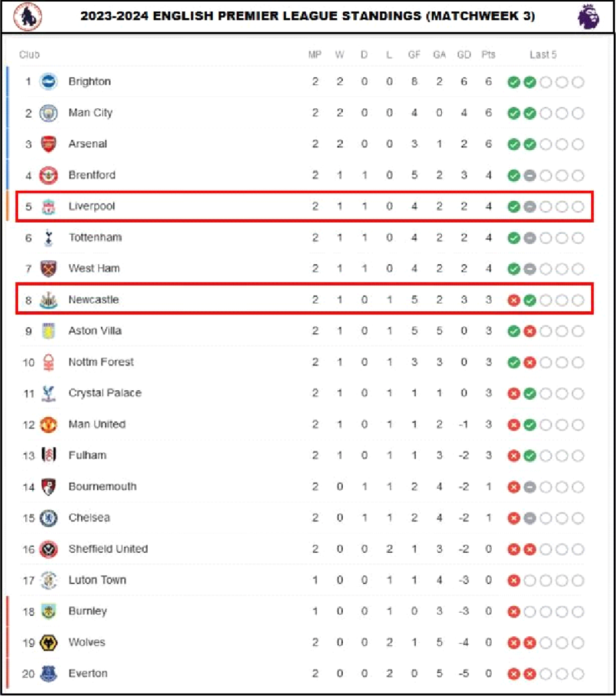
Task: Open the Sheffield United team link
Action: [x=108, y=549]
